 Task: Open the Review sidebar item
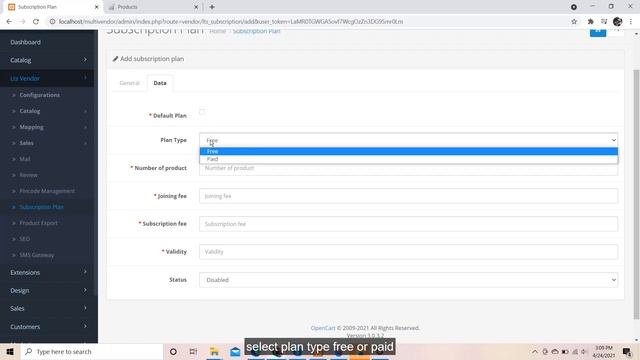(x=29, y=175)
